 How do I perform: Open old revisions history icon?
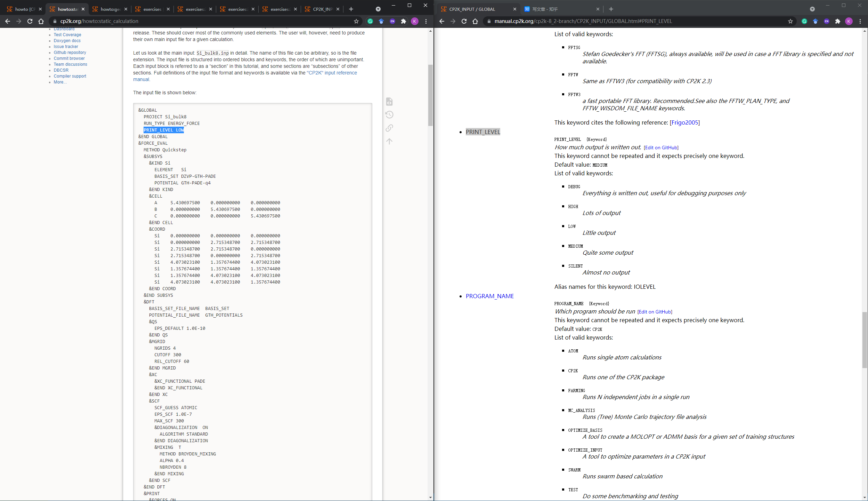[x=389, y=115]
